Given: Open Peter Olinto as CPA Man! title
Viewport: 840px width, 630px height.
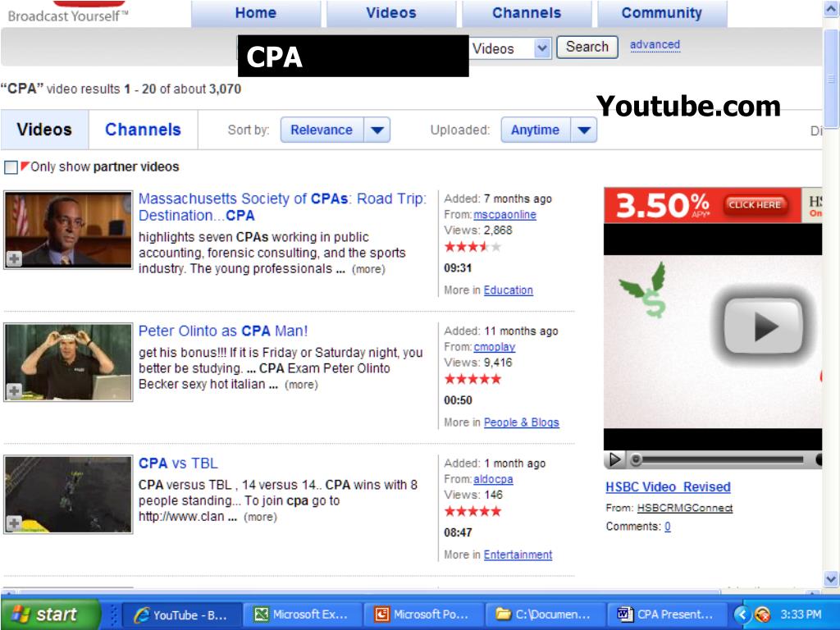Looking at the screenshot, I should pos(223,331).
